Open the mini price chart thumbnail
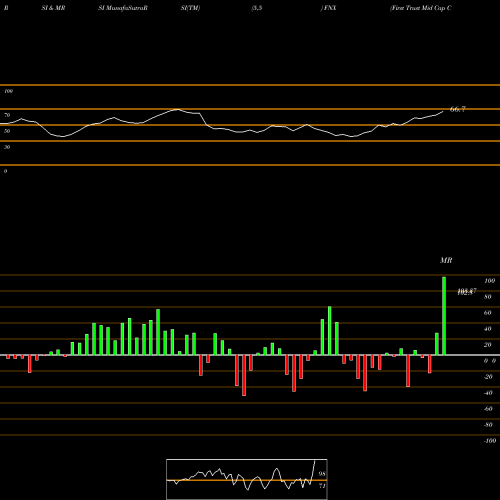 coord(247,479)
